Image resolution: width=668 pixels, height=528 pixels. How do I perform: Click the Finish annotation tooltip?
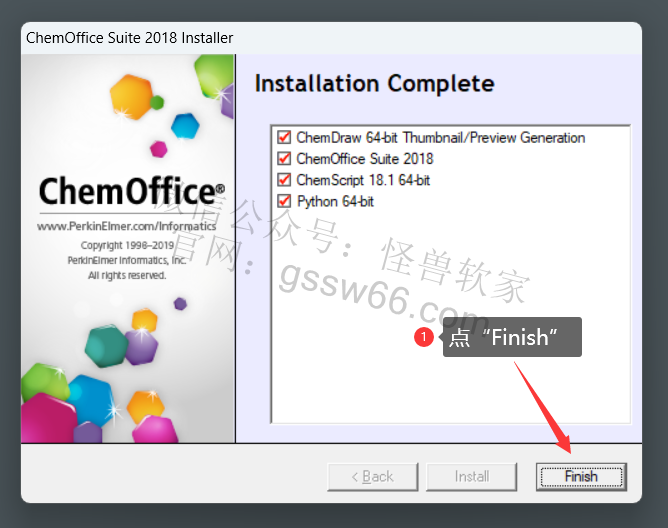pos(512,337)
